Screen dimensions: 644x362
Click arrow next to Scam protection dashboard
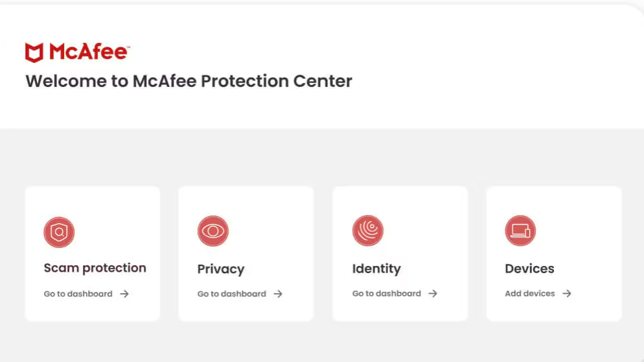tap(124, 294)
